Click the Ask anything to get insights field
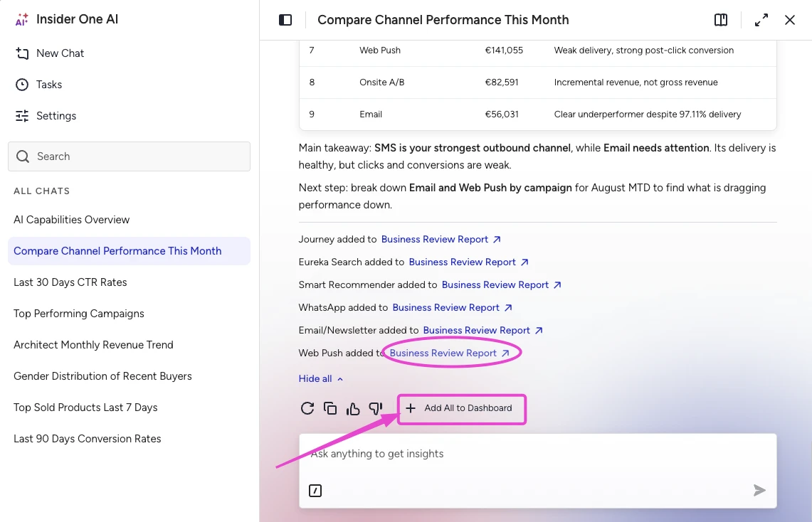812x522 pixels. pyautogui.click(x=537, y=454)
